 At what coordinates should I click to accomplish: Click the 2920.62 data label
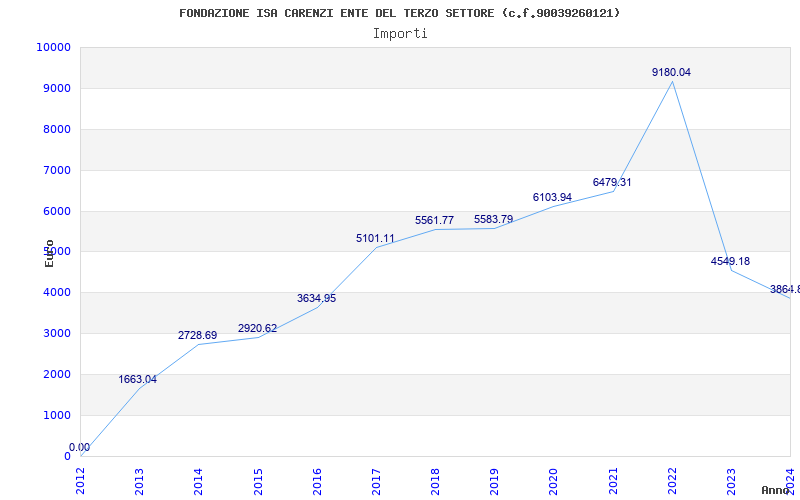click(x=257, y=328)
